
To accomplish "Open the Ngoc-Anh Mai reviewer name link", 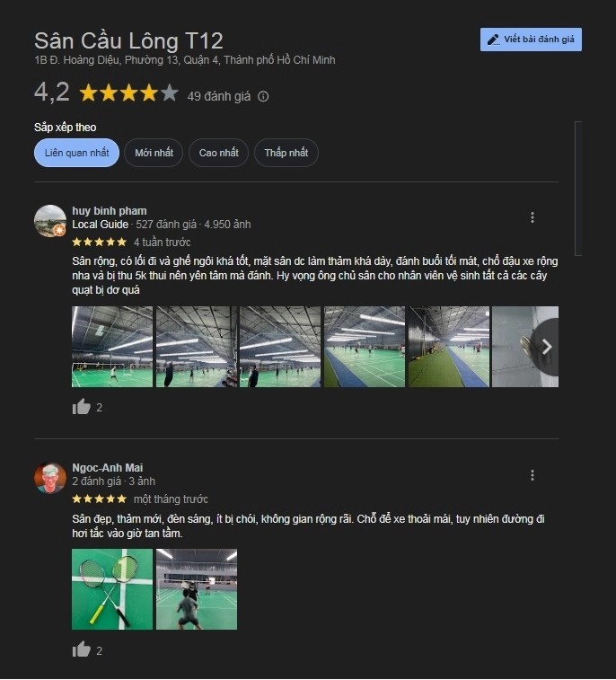I will 108,467.
